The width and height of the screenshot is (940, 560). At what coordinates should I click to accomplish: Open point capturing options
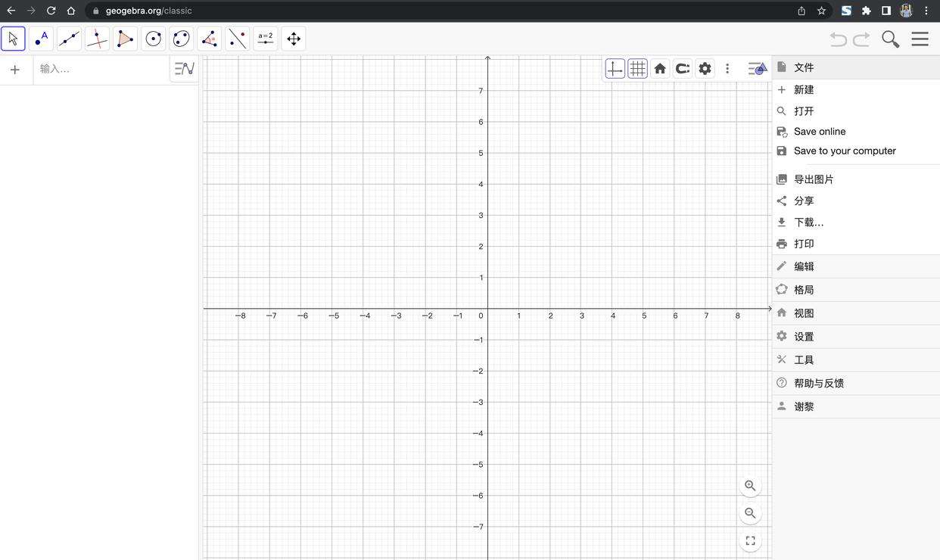[x=683, y=69]
